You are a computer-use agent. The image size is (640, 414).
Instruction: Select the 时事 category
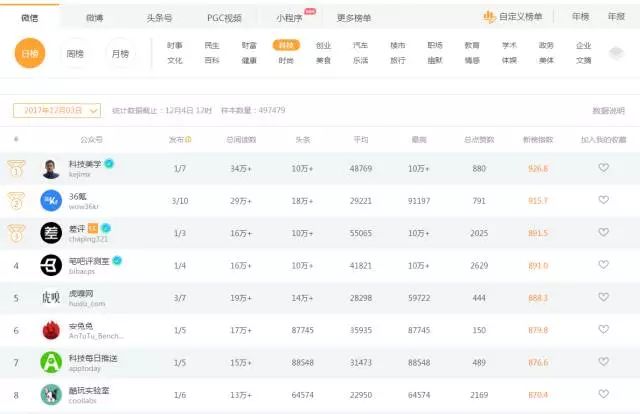click(x=175, y=45)
